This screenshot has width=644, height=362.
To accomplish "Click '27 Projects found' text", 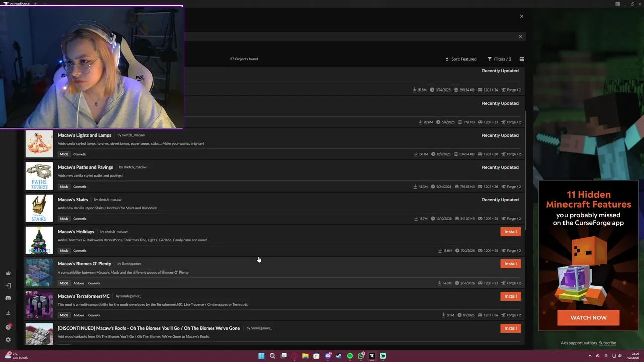I will (244, 59).
